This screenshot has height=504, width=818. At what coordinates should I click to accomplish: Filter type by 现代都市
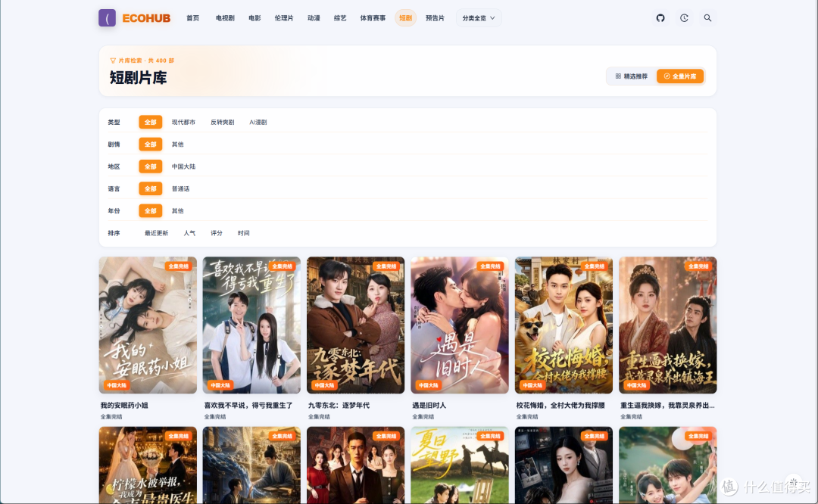click(x=183, y=122)
